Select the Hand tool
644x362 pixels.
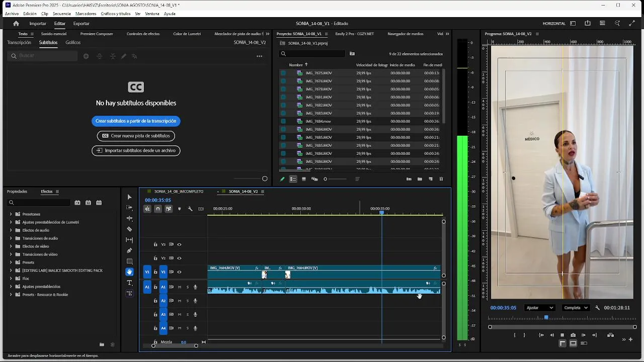[x=129, y=272]
